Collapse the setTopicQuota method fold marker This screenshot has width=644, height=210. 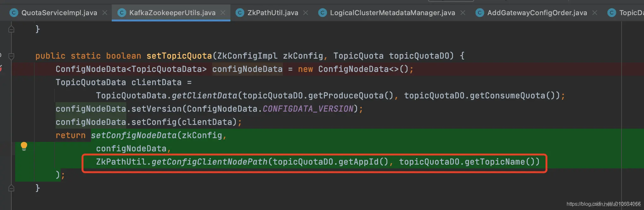[x=11, y=56]
